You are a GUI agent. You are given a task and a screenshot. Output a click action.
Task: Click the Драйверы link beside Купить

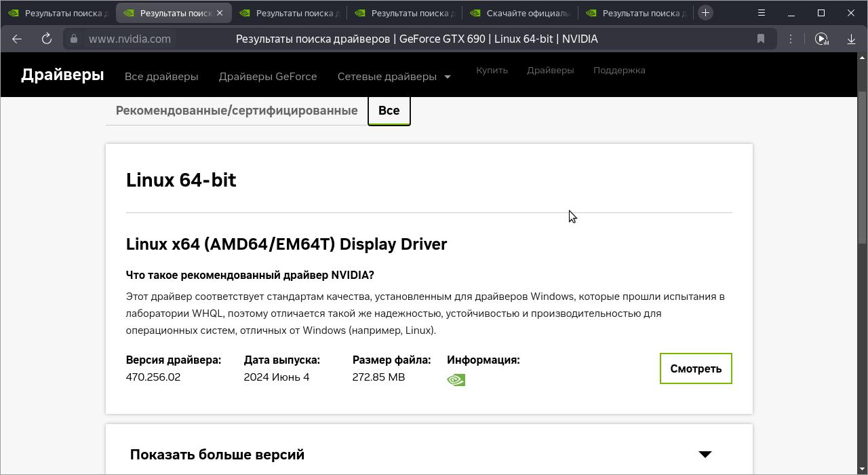click(x=551, y=70)
